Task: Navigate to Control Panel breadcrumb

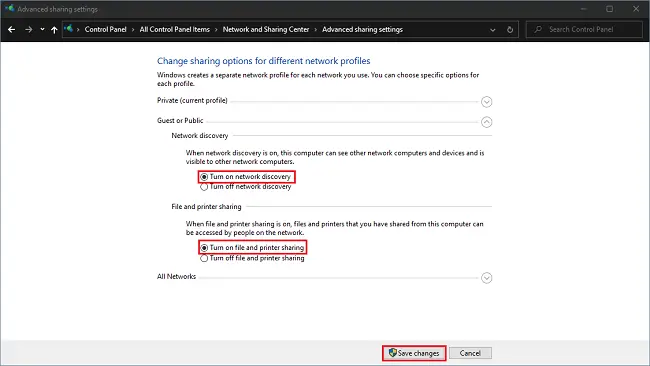Action: coord(105,29)
